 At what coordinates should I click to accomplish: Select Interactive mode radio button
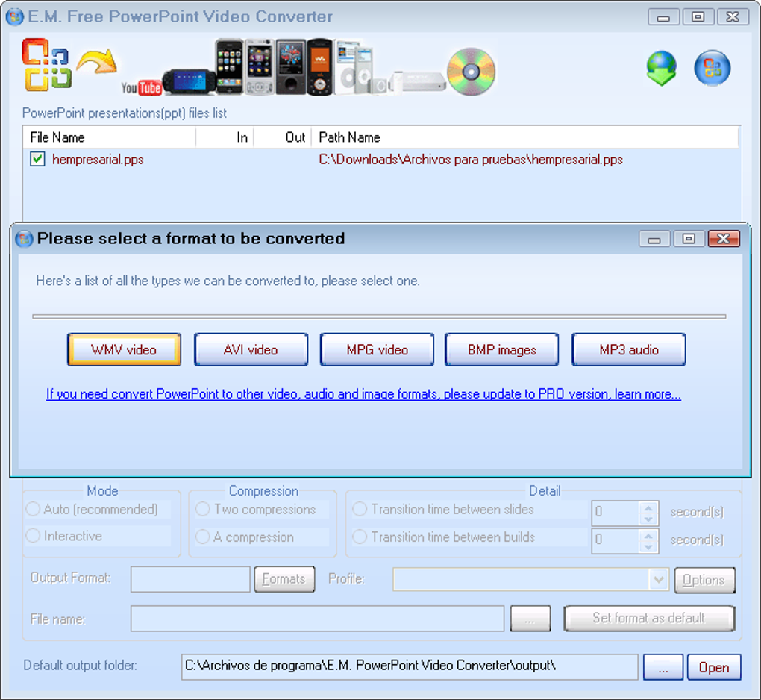pos(33,535)
